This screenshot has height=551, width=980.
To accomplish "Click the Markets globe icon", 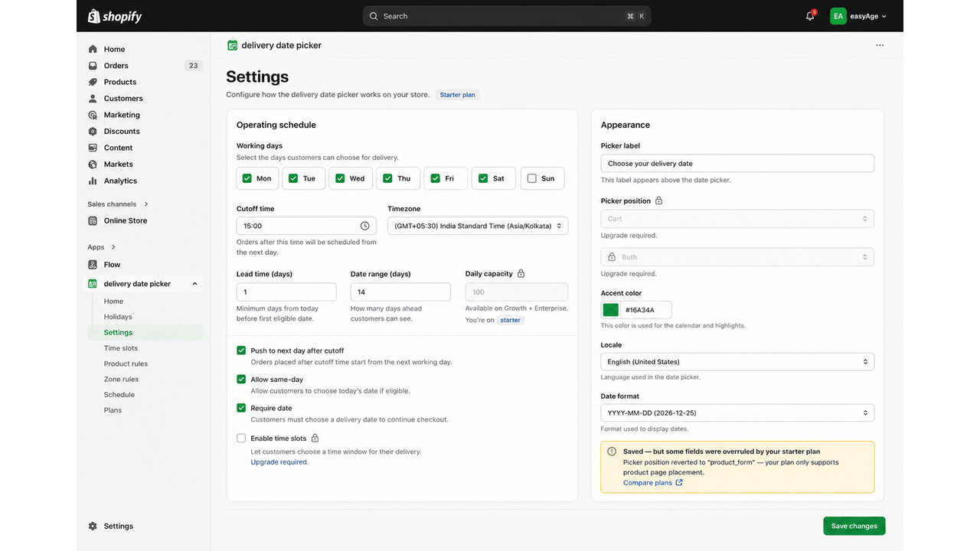I will [x=93, y=165].
